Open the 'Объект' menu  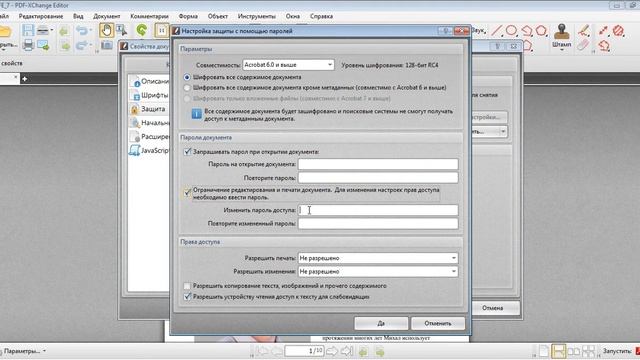(218, 16)
